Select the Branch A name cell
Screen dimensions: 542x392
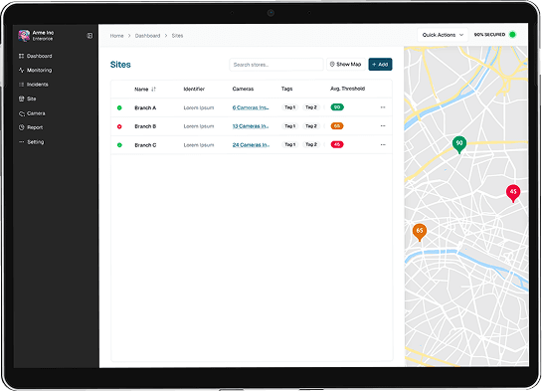click(145, 107)
